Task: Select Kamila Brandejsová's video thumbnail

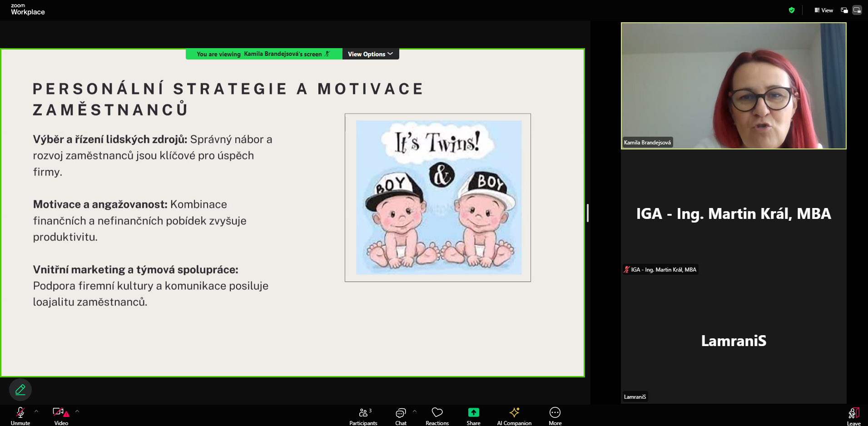Action: tap(734, 86)
